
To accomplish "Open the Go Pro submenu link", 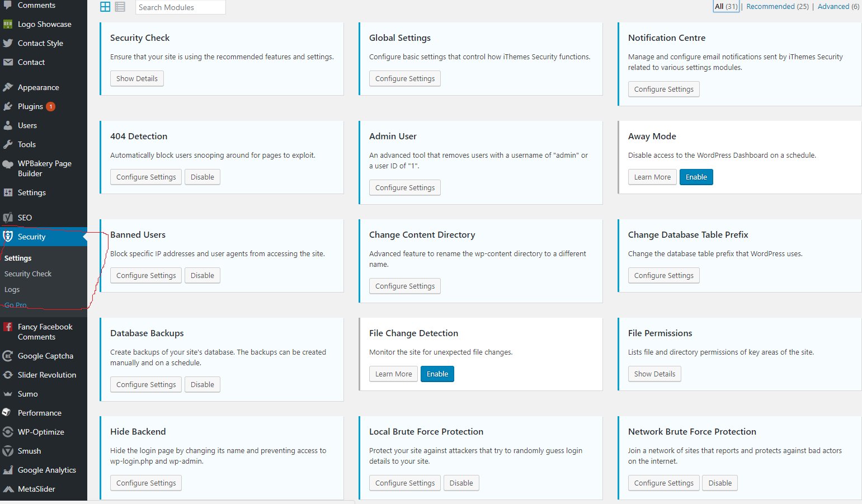I will click(16, 305).
